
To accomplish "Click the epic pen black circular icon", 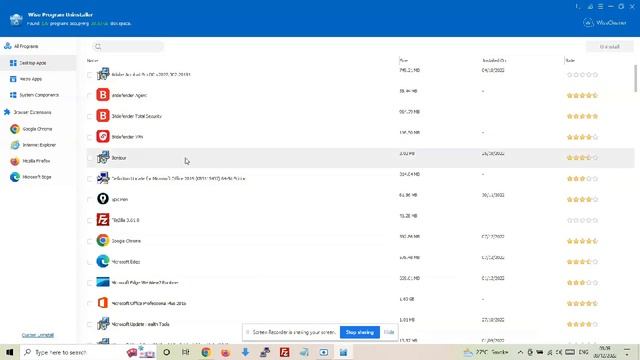I will tap(103, 199).
